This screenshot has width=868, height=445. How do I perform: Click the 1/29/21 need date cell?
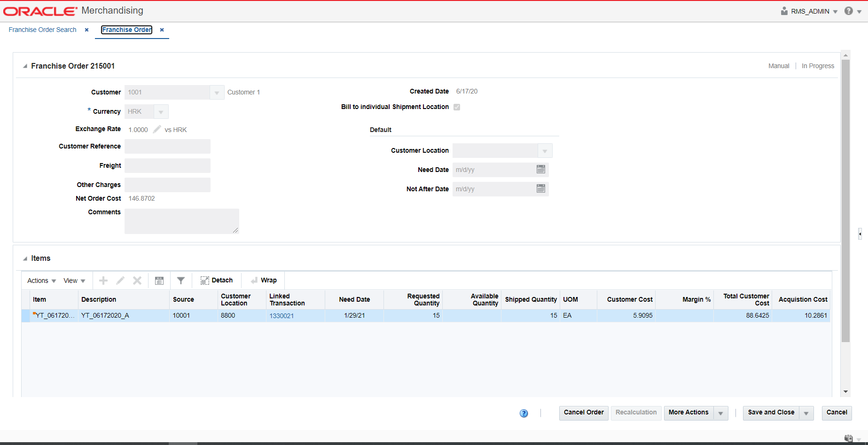[x=354, y=315]
